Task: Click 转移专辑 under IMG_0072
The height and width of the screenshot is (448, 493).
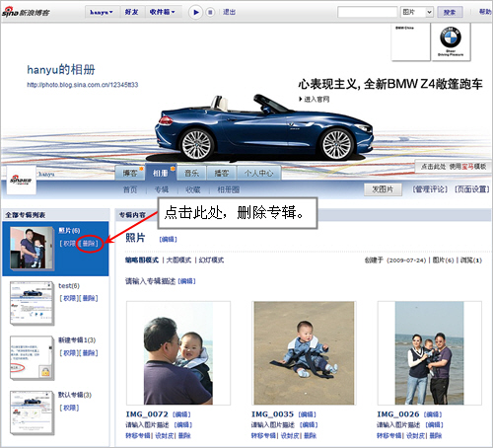Action: (x=138, y=436)
